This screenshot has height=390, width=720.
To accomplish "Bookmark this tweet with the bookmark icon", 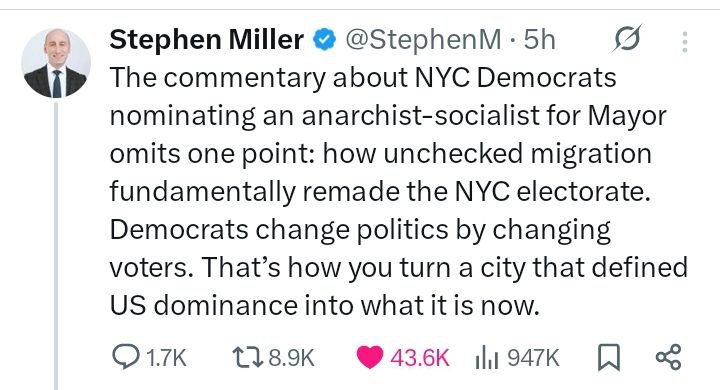I will (608, 357).
